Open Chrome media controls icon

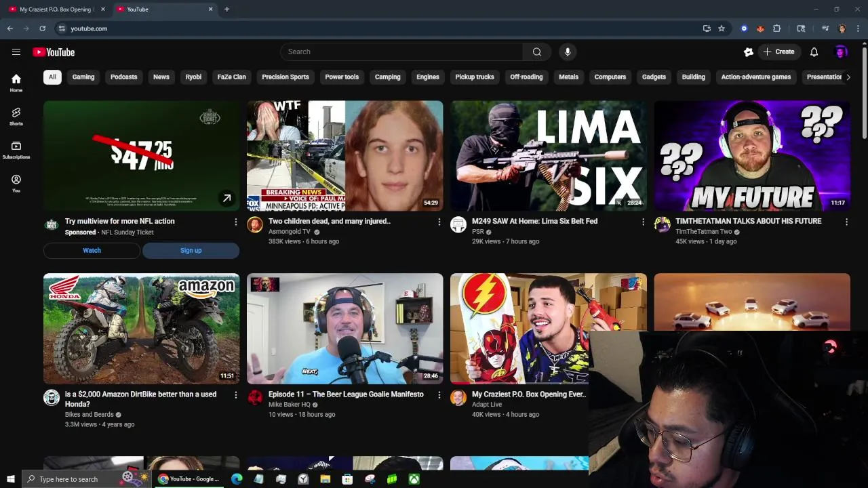(825, 28)
